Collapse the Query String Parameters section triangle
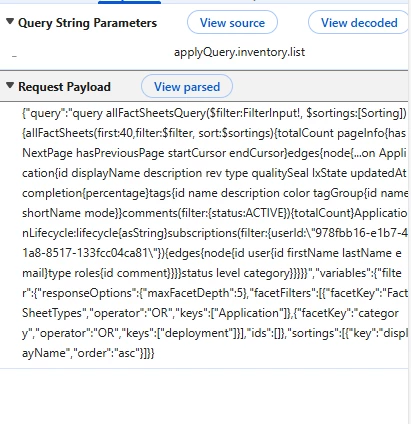Screen dimensions: 411x424 click(10, 22)
